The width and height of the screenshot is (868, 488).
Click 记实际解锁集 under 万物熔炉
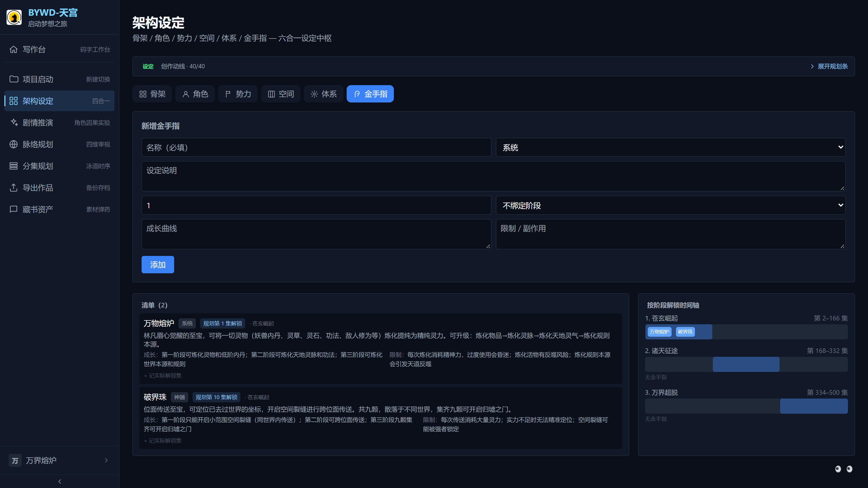[x=163, y=375]
